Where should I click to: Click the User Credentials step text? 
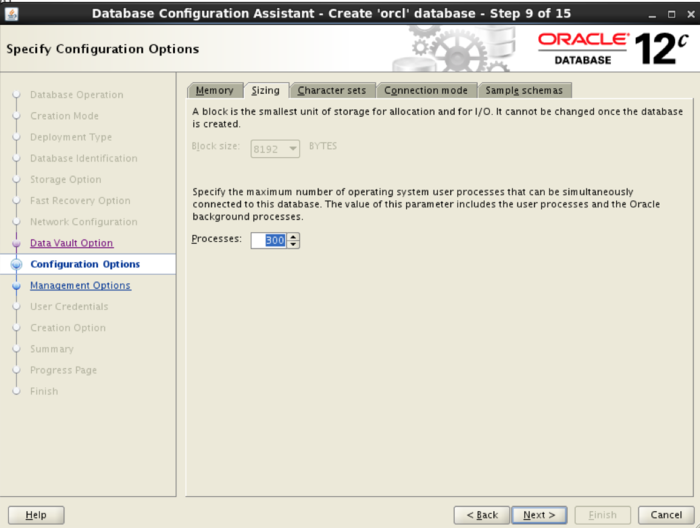pos(69,307)
